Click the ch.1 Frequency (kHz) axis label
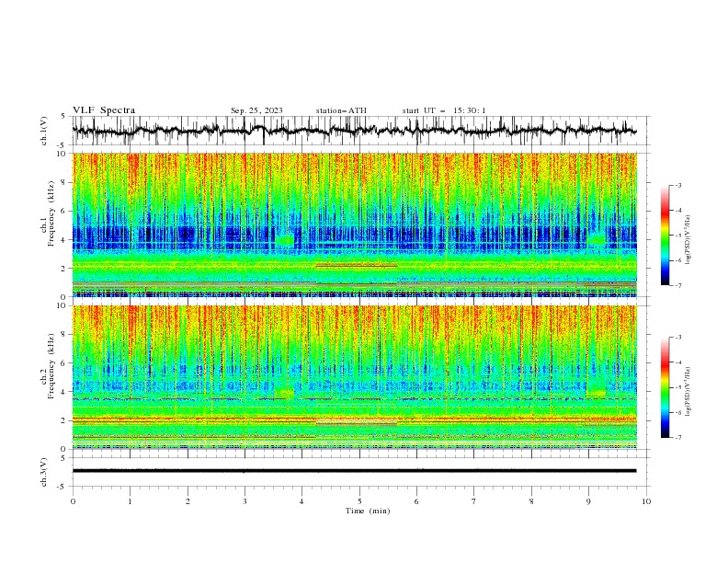Image resolution: width=728 pixels, height=563 pixels. point(48,213)
